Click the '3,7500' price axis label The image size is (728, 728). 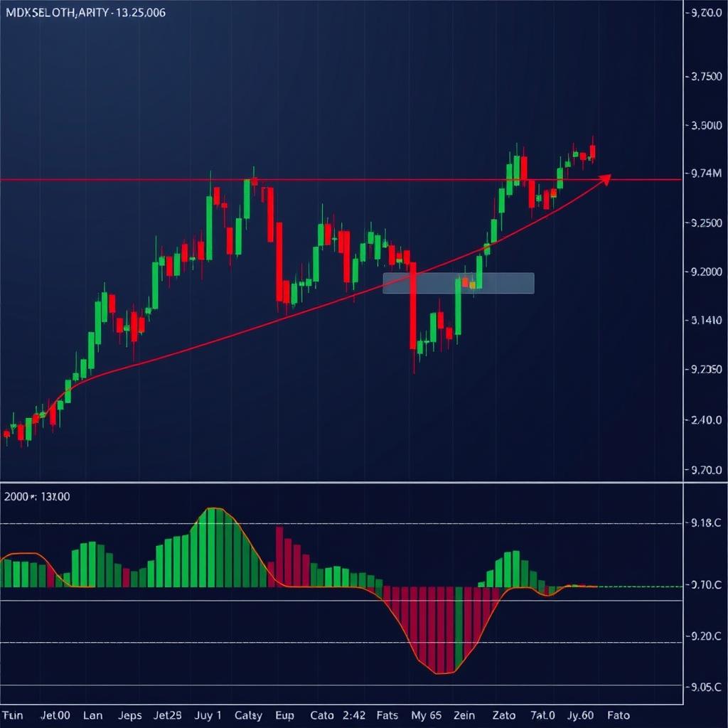pos(707,77)
